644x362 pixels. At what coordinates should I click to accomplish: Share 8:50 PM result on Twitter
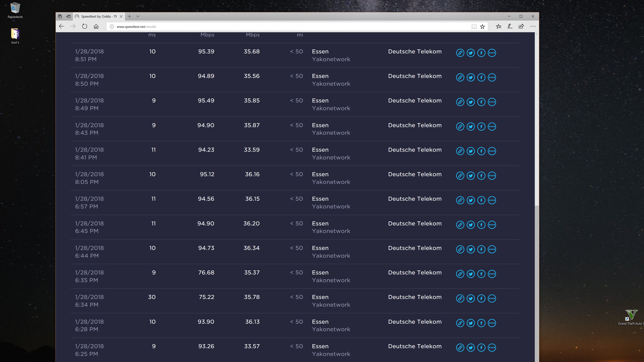(470, 78)
